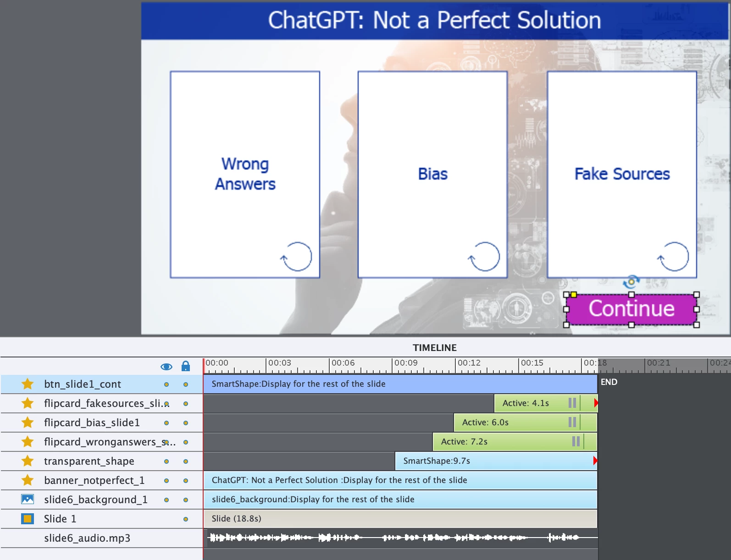The image size is (731, 560).
Task: Click SmartShape display bar for btn_slide1_cont
Action: (x=400, y=384)
